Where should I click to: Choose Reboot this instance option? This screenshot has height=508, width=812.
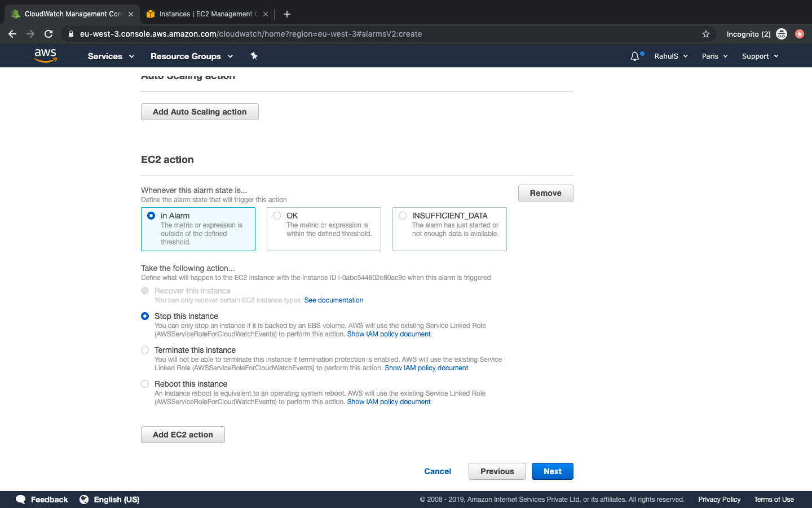pos(145,384)
